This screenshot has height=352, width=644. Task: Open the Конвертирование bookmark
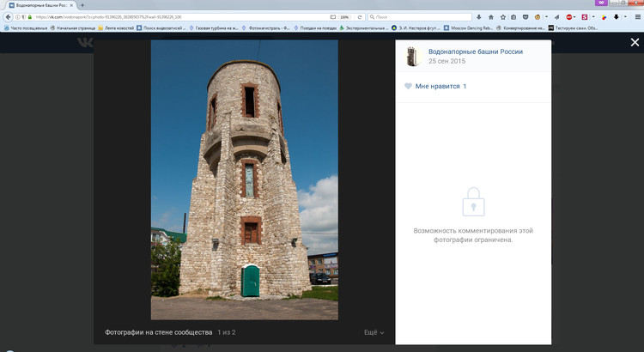[x=521, y=28]
